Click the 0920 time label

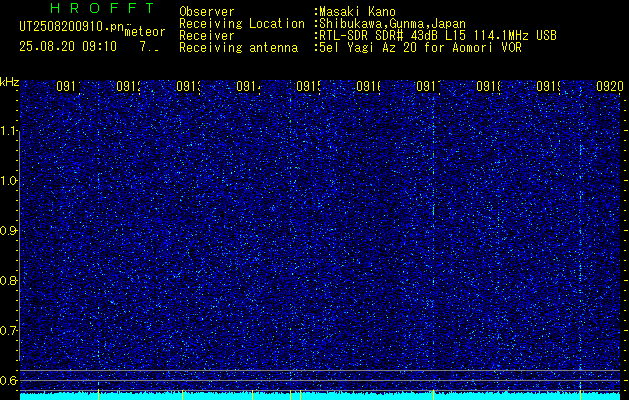coord(610,86)
